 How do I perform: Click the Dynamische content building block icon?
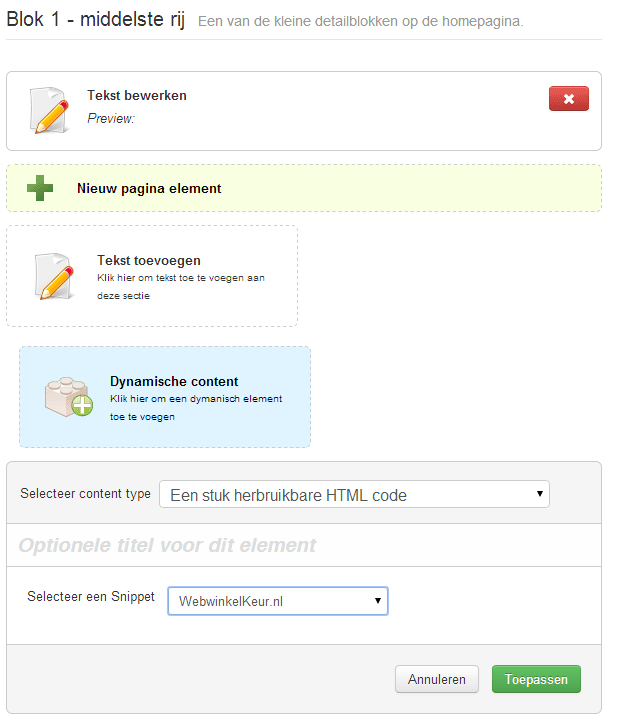[68, 397]
